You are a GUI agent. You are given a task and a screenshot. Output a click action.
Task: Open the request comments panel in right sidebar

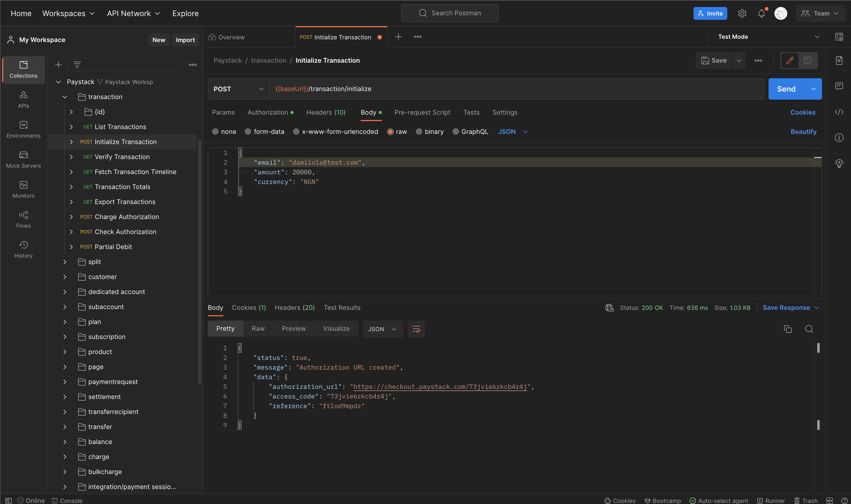(x=839, y=86)
